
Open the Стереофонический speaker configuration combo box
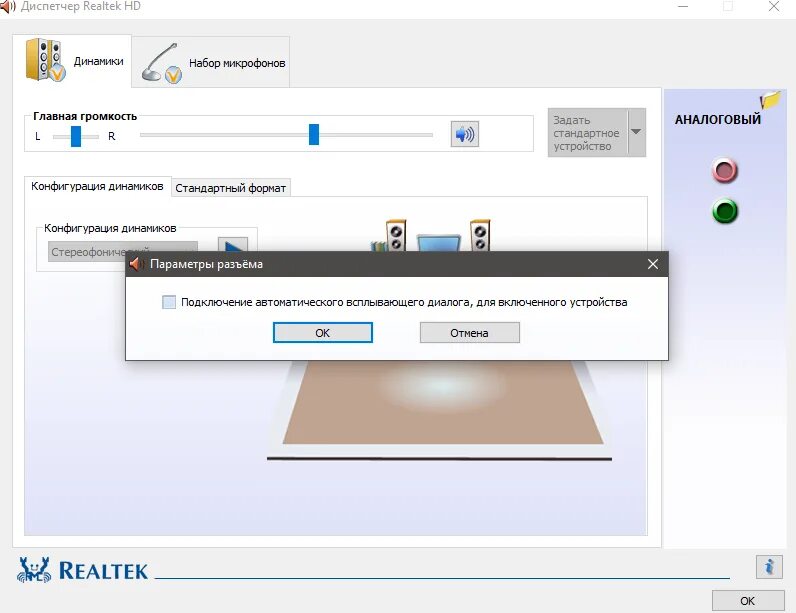123,252
